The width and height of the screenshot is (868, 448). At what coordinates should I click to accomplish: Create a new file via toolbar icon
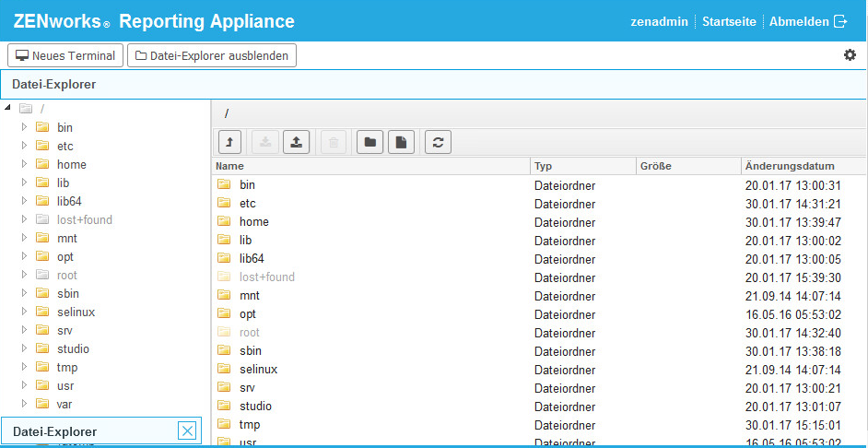(x=401, y=142)
